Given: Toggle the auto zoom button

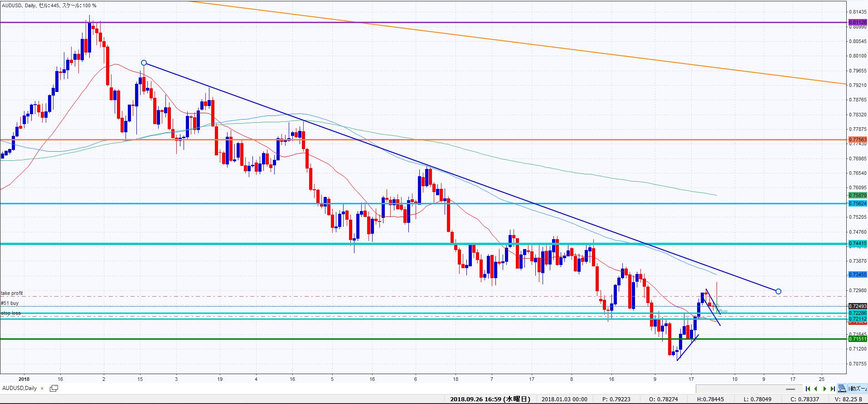Looking at the screenshot, I should 858,389.
